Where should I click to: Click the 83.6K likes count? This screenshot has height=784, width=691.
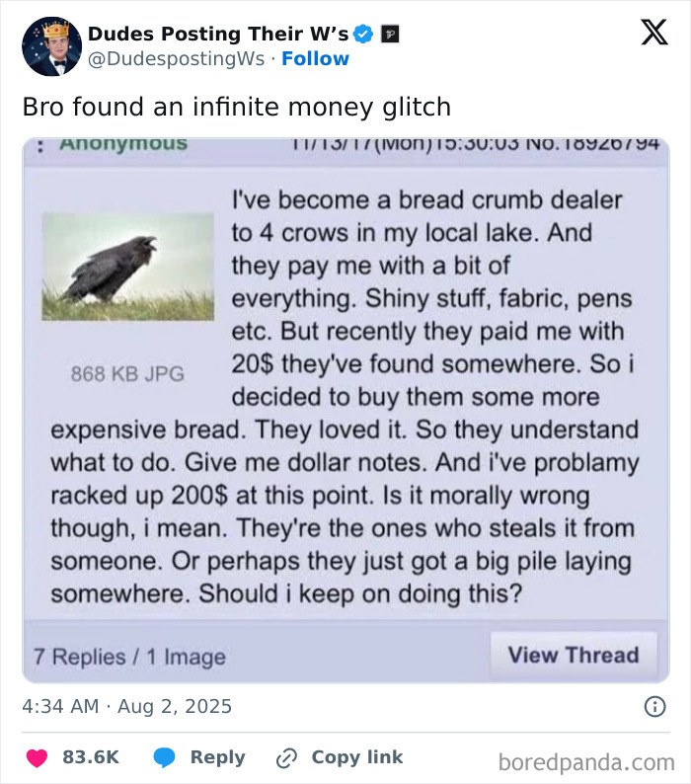[91, 757]
